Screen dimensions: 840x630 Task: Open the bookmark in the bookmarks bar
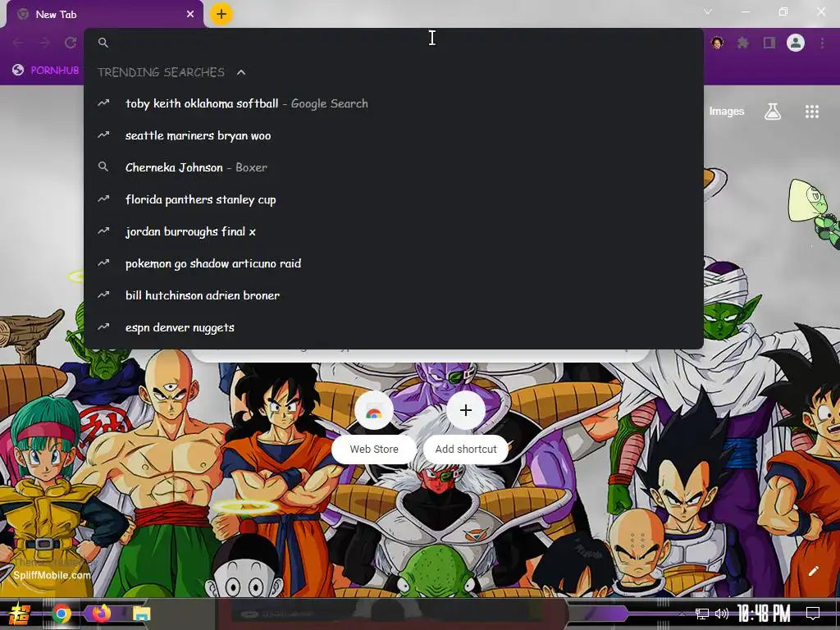tap(46, 71)
